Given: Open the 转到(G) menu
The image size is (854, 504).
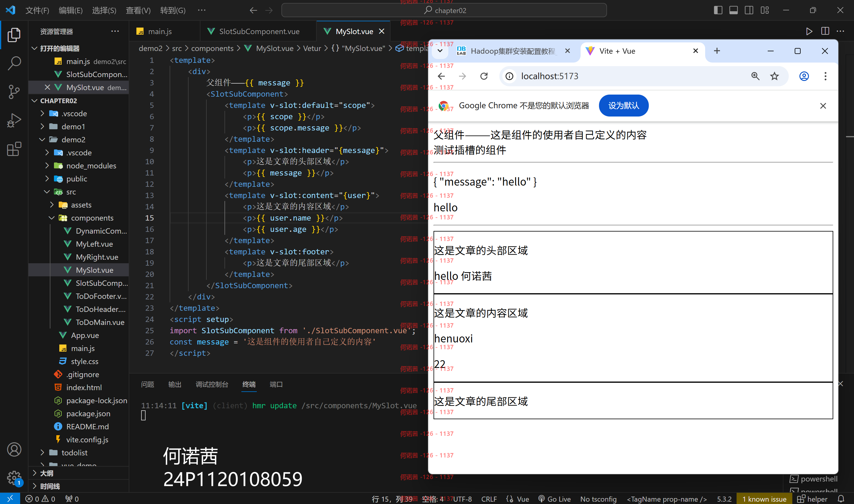Looking at the screenshot, I should point(173,10).
